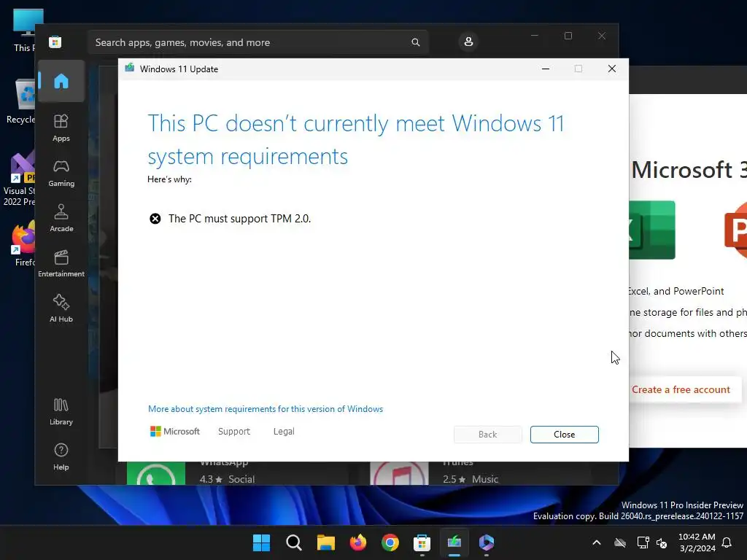
Task: Launch Firefox from the taskbar
Action: 357,542
